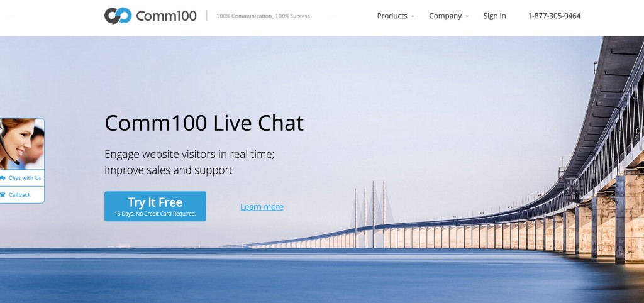Open the Products menu

pos(392,16)
